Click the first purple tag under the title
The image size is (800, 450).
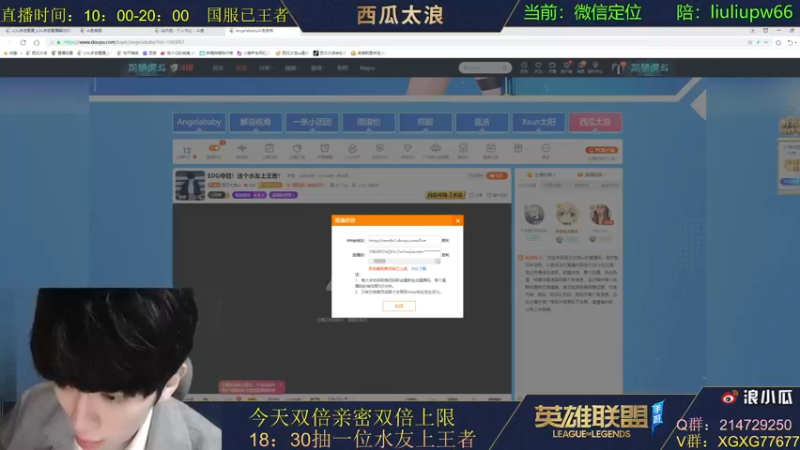pos(249,195)
